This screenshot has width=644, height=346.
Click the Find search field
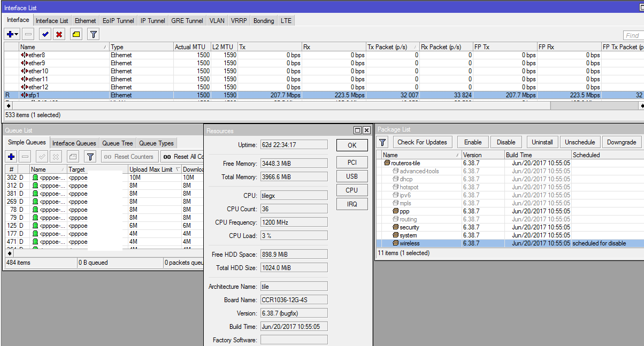pos(633,35)
